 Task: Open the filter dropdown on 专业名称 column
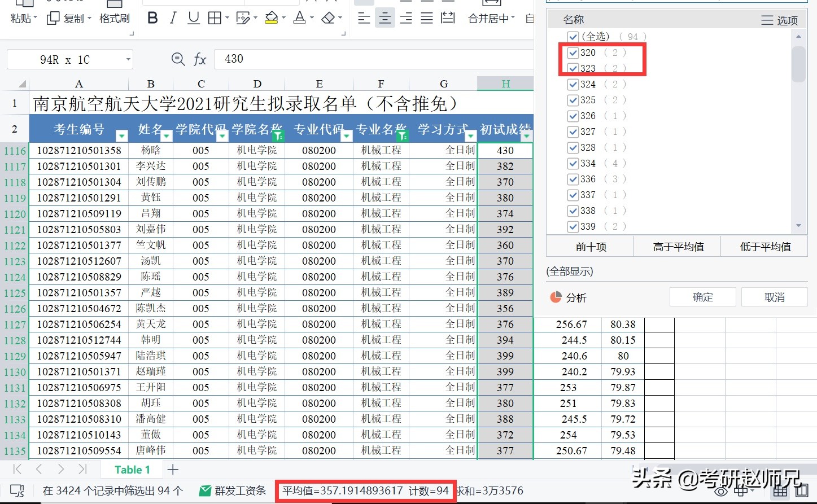click(x=402, y=135)
